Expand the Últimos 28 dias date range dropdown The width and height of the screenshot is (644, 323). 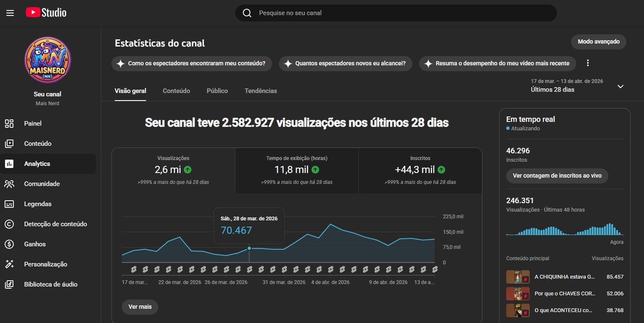620,86
